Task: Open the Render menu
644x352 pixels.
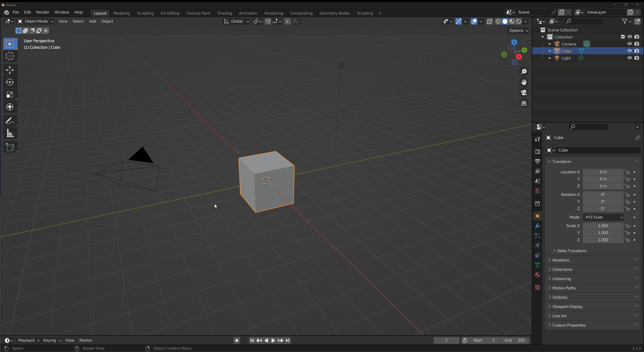Action: pyautogui.click(x=42, y=12)
